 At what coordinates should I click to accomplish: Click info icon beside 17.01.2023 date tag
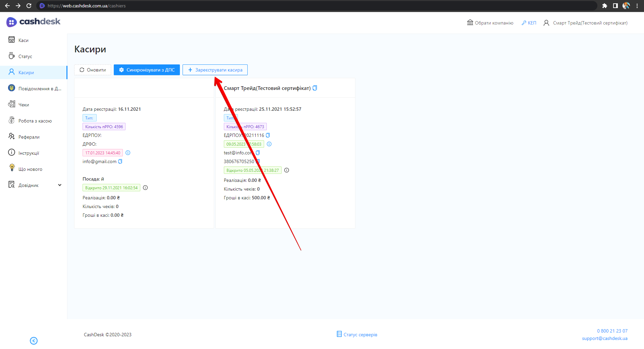(x=128, y=153)
